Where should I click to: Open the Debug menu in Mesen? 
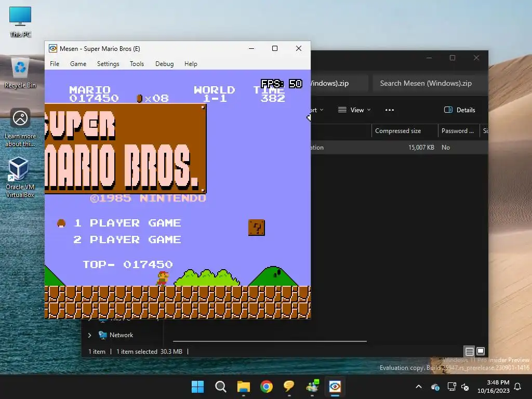pos(164,64)
